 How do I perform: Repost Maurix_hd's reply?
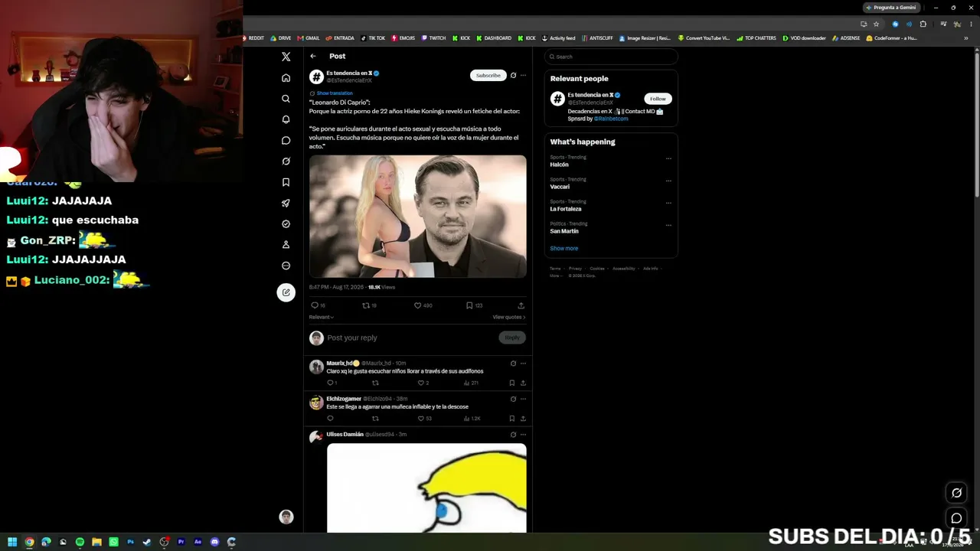click(375, 383)
